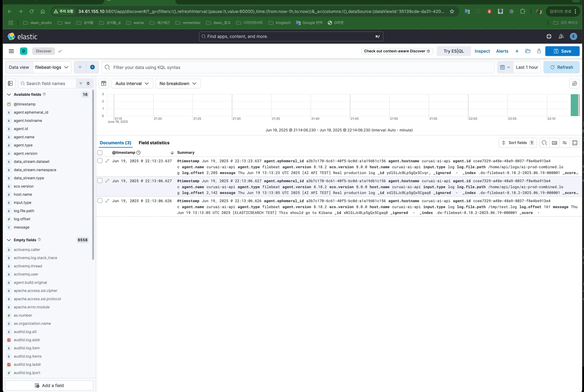Click the plus new session icon

tap(517, 51)
